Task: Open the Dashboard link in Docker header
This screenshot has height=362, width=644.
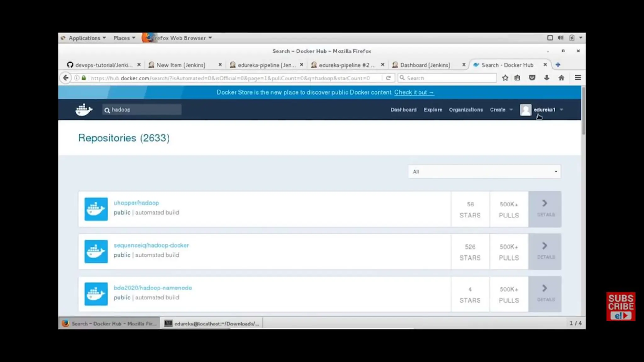Action: click(x=403, y=110)
